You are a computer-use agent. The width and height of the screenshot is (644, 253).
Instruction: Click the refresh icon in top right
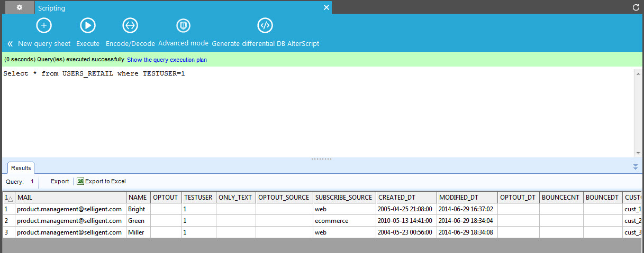click(636, 7)
